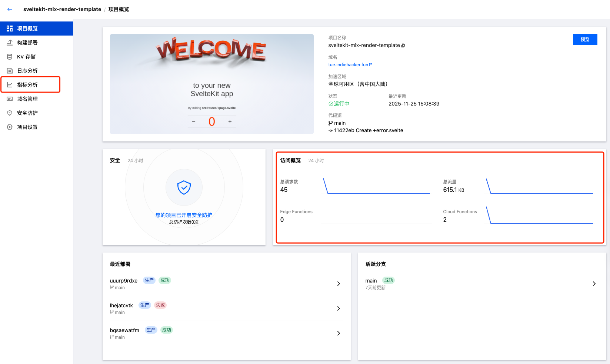Image resolution: width=610 pixels, height=364 pixels.
Task: Expand the bqsaewatfm deployment chevron
Action: pyautogui.click(x=339, y=333)
